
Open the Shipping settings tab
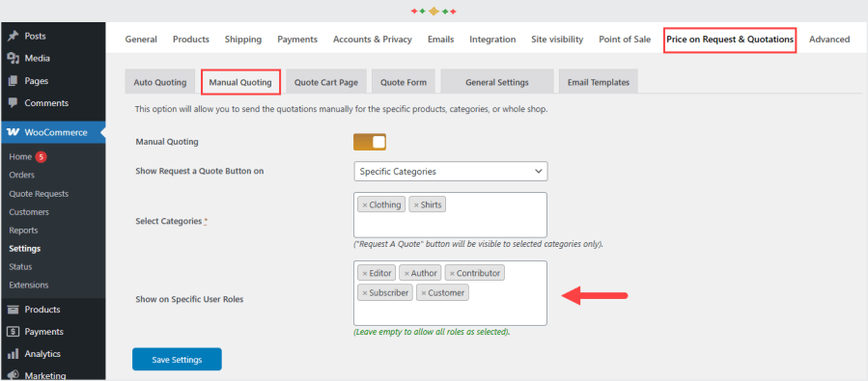point(243,40)
